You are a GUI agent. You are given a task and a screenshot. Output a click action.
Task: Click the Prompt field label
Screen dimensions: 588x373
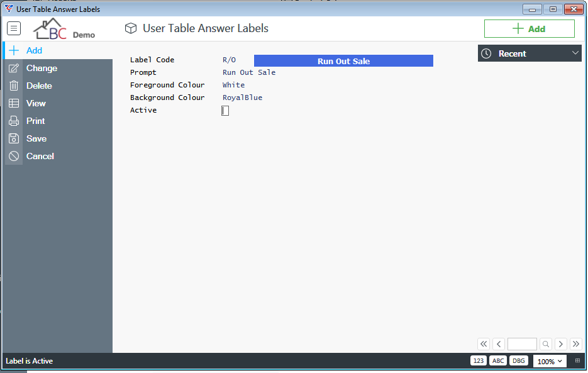[x=143, y=72]
